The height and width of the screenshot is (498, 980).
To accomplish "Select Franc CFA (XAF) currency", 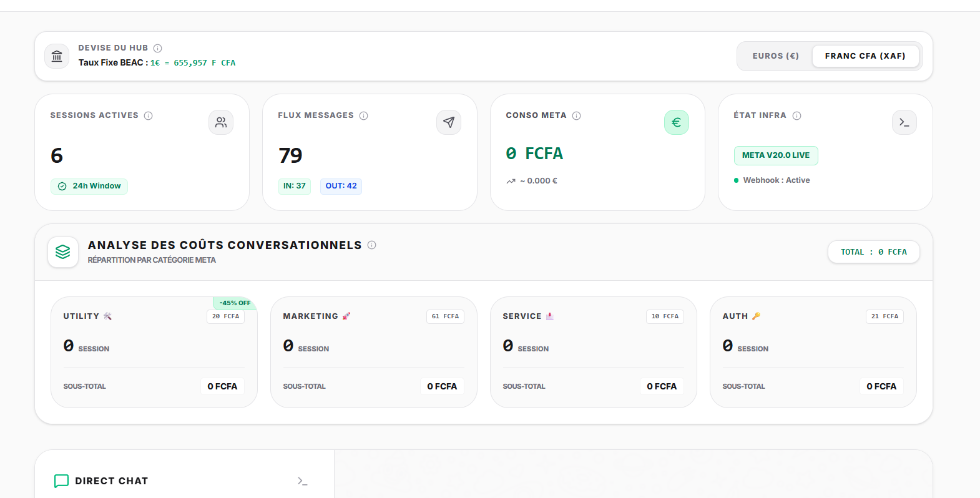I will [865, 56].
